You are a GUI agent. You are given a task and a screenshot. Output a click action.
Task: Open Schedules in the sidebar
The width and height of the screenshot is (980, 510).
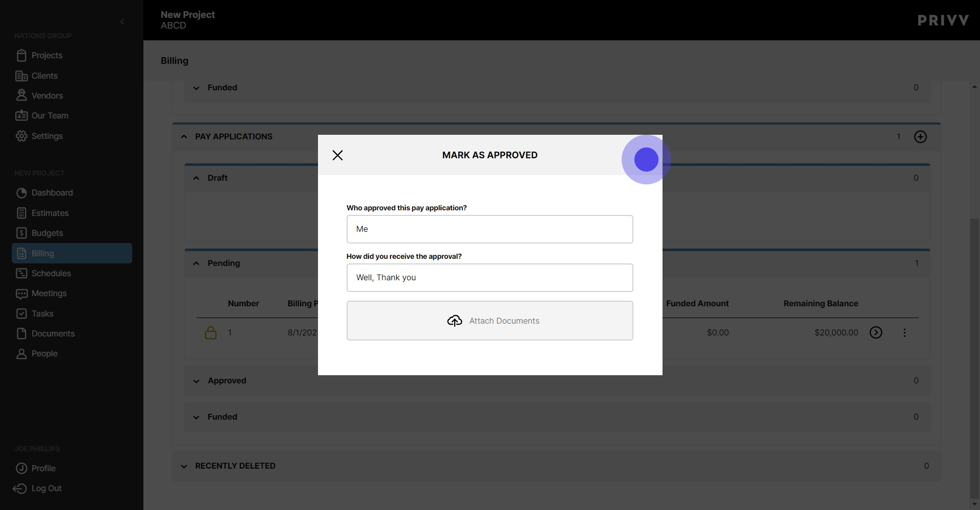coord(51,273)
